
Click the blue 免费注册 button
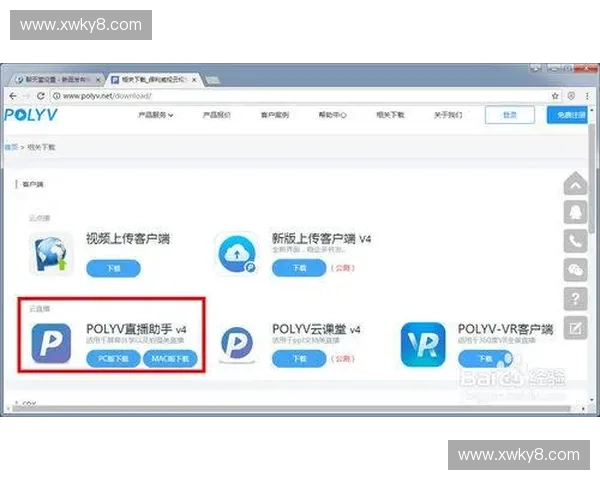click(567, 115)
